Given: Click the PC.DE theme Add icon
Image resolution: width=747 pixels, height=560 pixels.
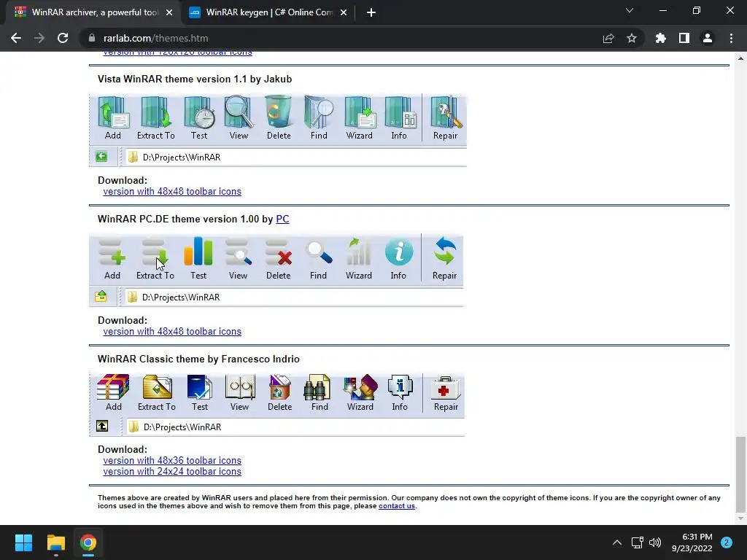Looking at the screenshot, I should pyautogui.click(x=112, y=252).
